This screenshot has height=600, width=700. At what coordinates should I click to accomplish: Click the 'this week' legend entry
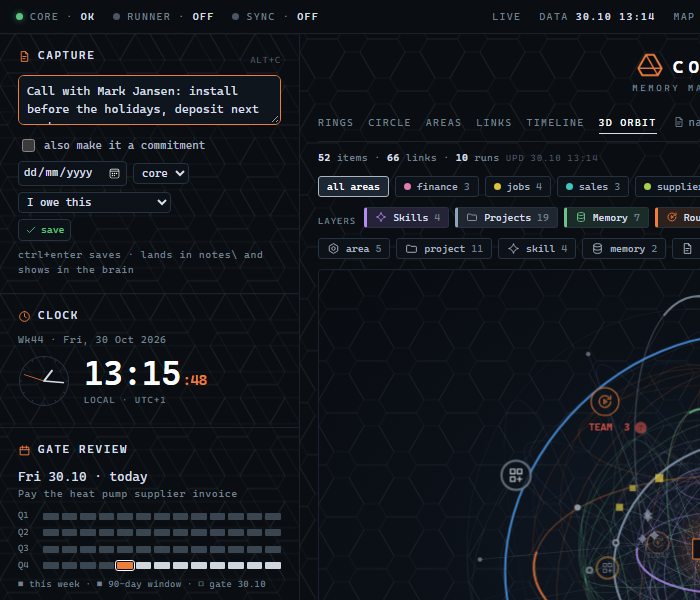49,584
